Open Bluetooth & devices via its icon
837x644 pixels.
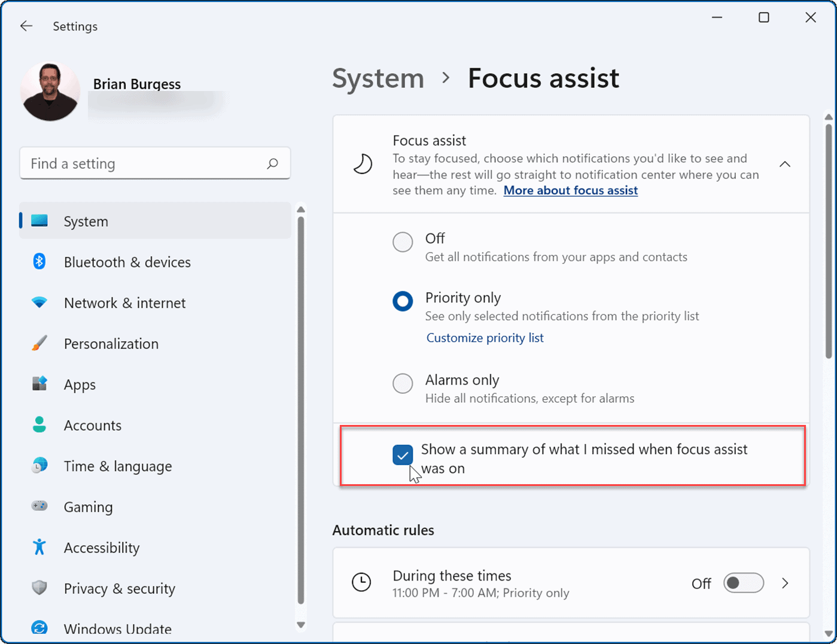[x=39, y=262]
